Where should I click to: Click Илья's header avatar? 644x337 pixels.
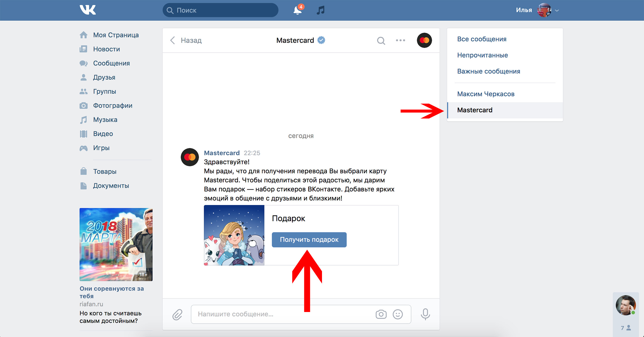(544, 10)
